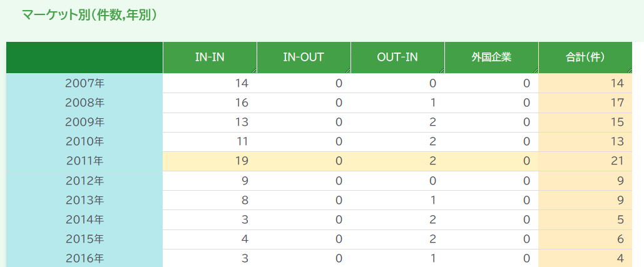Viewport: 644px width, 267px height.
Task: Click the OUT-IN value 1 for 2008年
Action: tap(432, 103)
